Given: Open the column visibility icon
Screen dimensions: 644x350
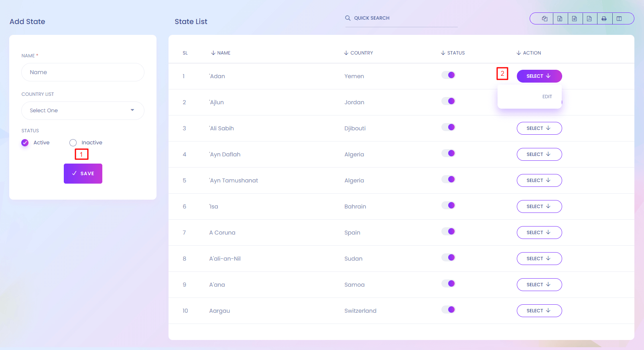Looking at the screenshot, I should [619, 18].
